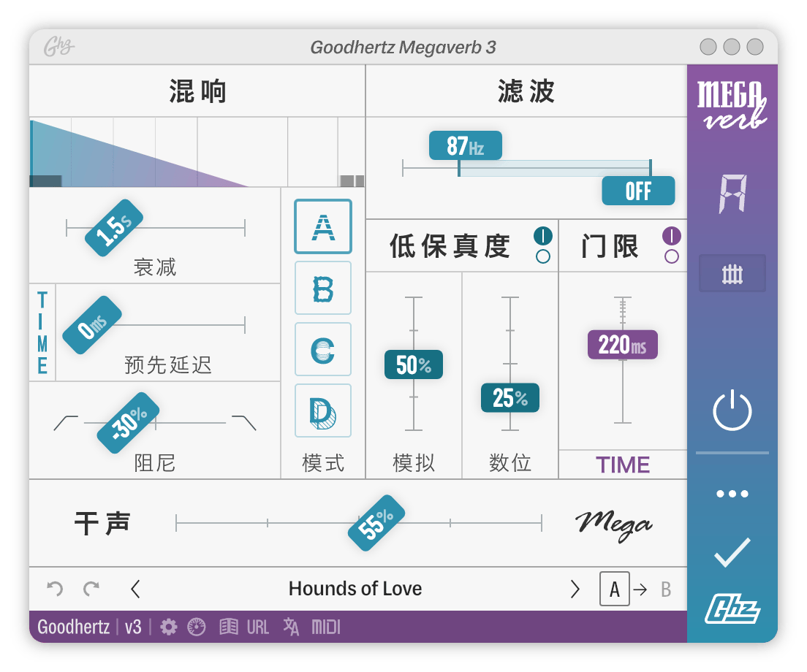
Task: Go to previous preset
Action: 135,589
